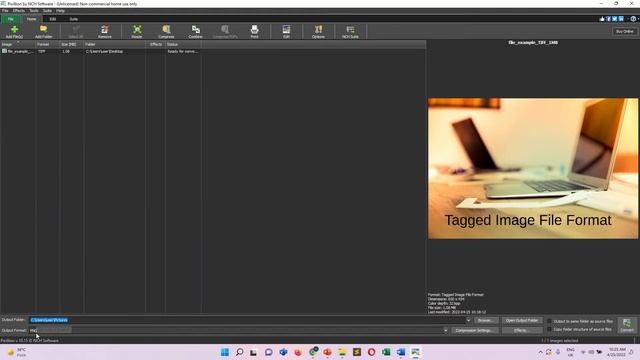Switch to the Suite ribbon tab
The height and width of the screenshot is (360, 640).
point(73,19)
